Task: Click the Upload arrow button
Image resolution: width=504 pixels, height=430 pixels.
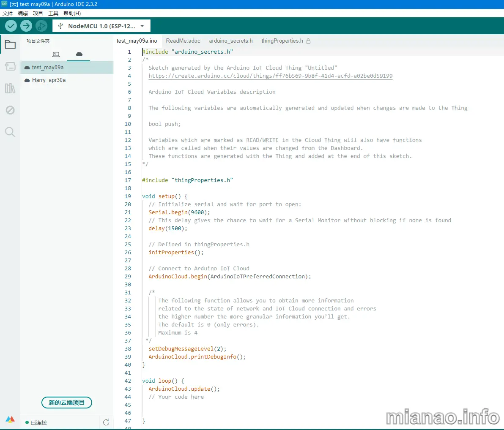Action: pos(26,26)
